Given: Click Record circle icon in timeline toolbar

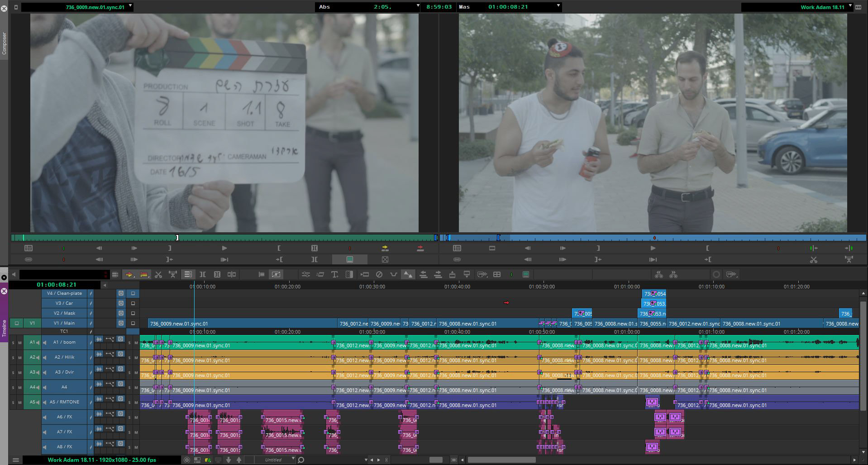Looking at the screenshot, I should (x=716, y=274).
